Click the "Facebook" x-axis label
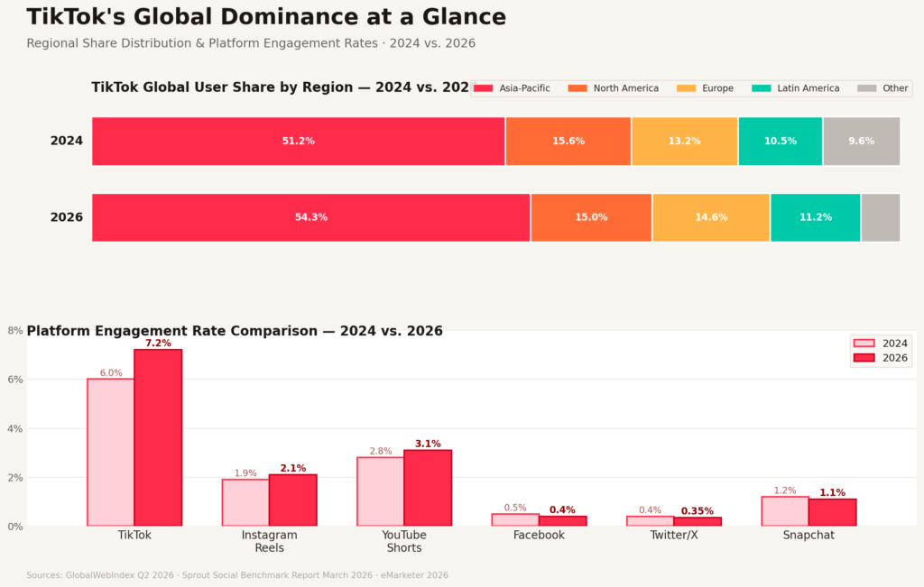This screenshot has width=924, height=587. tap(540, 536)
